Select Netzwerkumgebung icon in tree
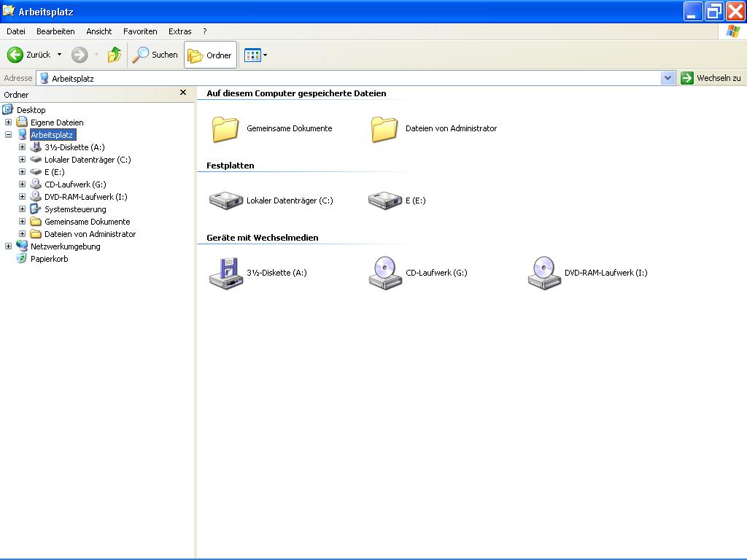747x560 pixels. 21,246
